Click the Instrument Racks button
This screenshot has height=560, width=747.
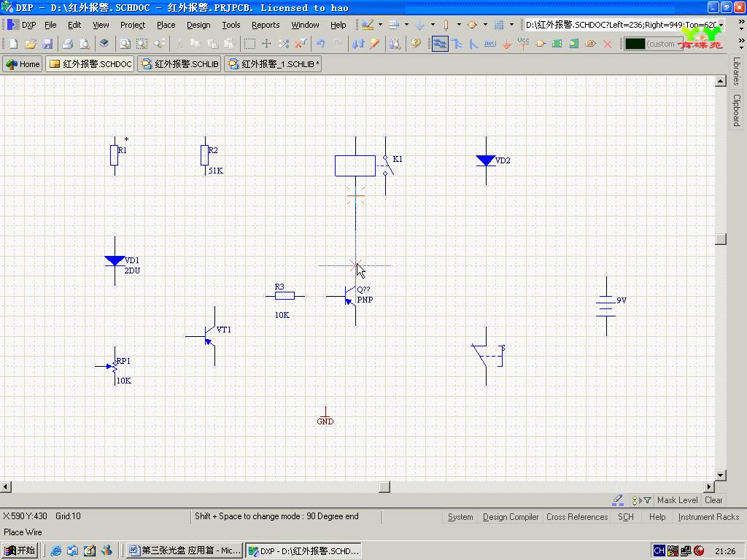click(x=708, y=517)
